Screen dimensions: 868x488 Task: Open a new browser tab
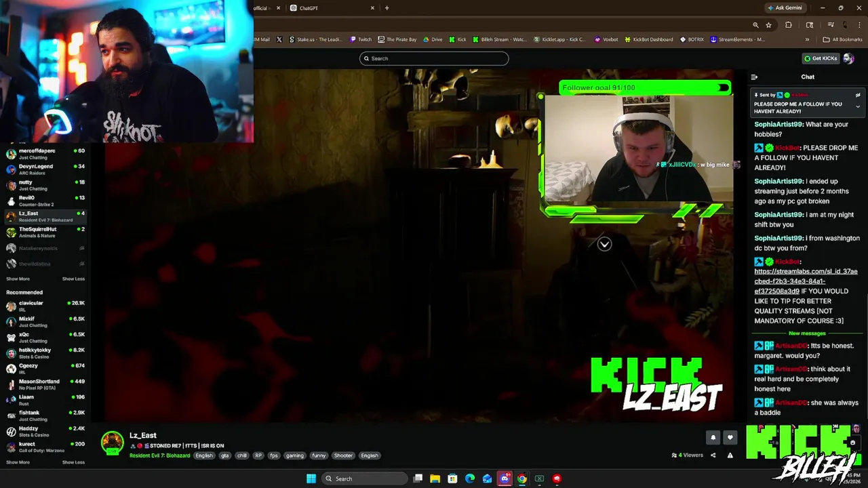pos(387,8)
